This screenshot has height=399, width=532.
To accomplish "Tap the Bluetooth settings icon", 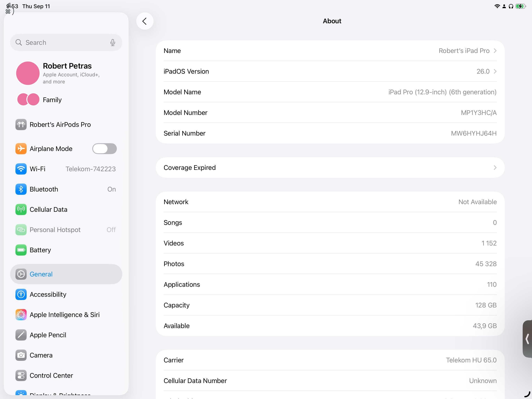I will pyautogui.click(x=21, y=189).
